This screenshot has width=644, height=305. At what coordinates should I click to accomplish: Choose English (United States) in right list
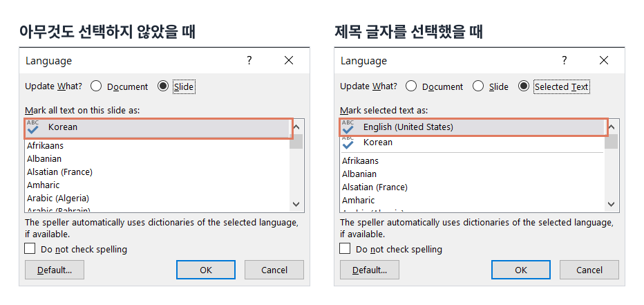click(473, 127)
